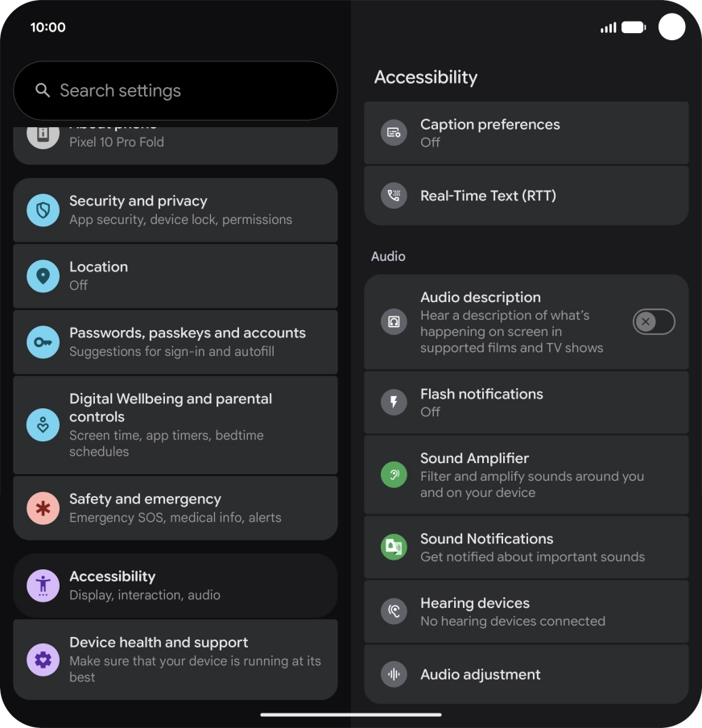Click the Accessibility person icon
This screenshot has width=702, height=728.
(x=43, y=586)
